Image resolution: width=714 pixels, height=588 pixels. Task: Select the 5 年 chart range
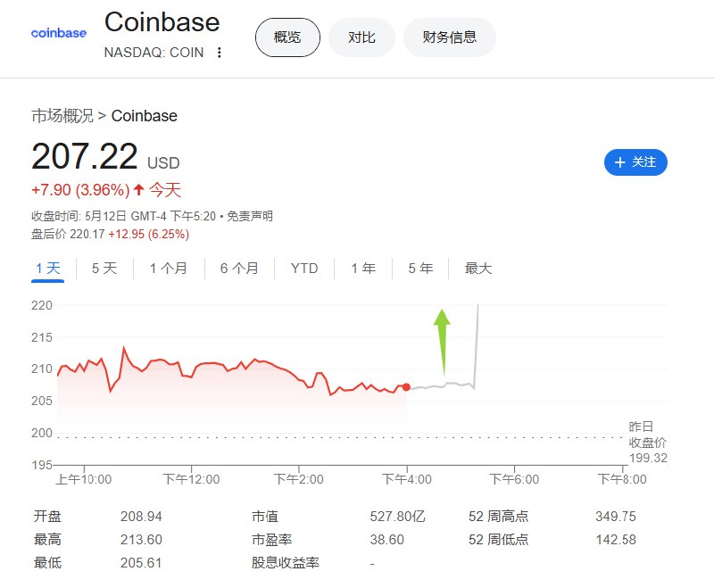tap(420, 269)
